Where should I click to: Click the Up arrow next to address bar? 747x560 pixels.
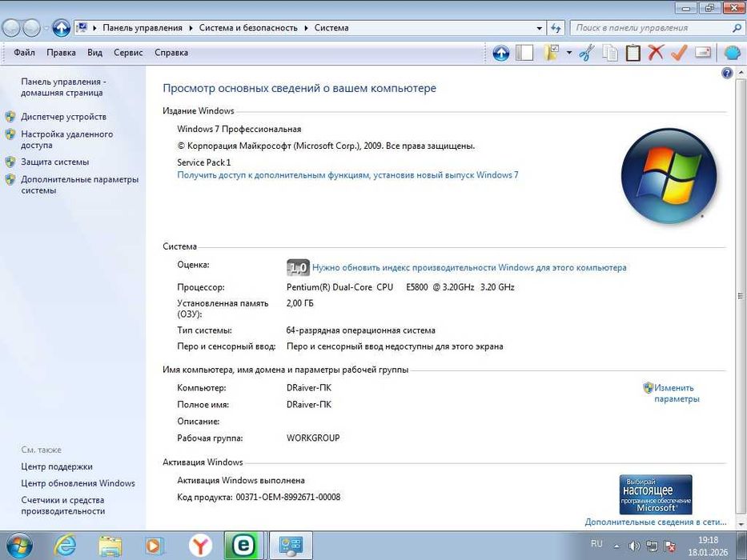tap(61, 28)
